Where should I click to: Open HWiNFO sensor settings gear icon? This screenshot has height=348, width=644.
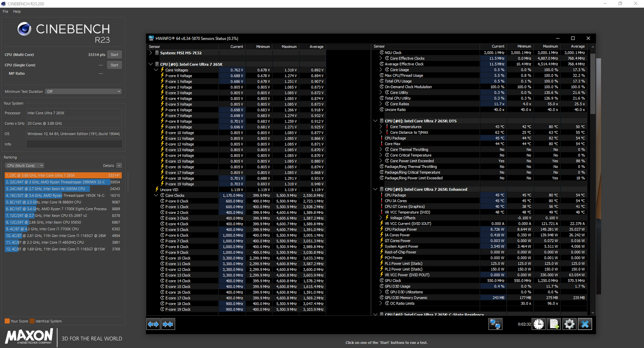click(x=569, y=324)
